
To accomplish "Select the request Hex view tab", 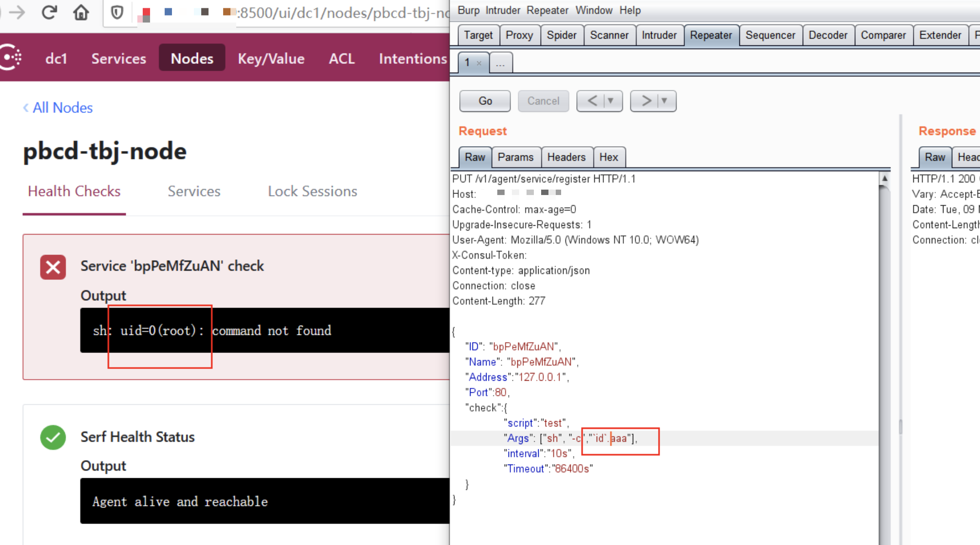I will point(608,157).
